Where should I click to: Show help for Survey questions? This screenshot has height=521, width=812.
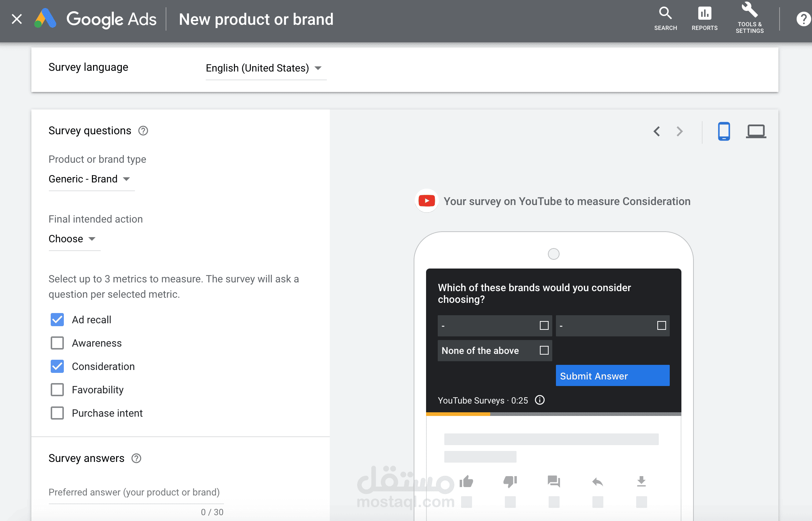(143, 131)
